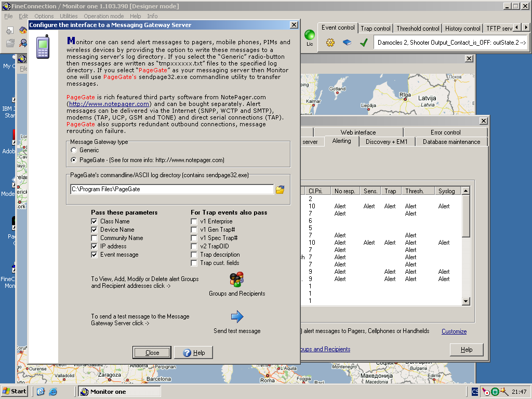
Task: Click the PageGate log directory path field
Action: pyautogui.click(x=171, y=189)
